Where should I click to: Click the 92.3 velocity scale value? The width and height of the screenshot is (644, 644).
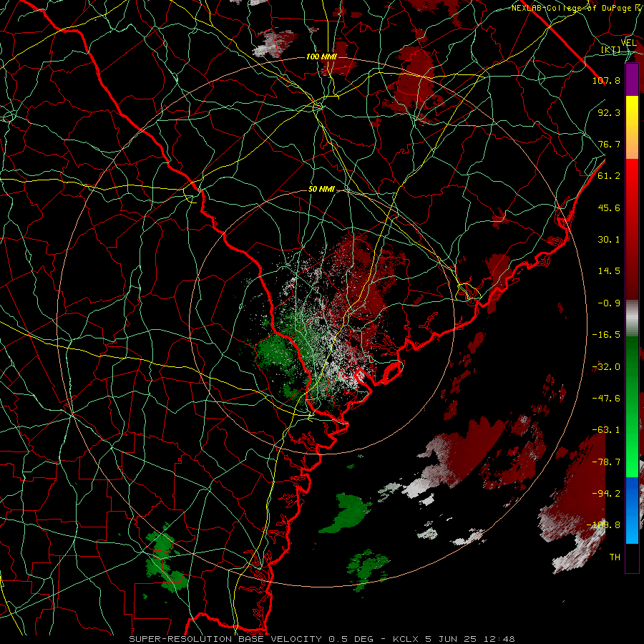click(609, 112)
